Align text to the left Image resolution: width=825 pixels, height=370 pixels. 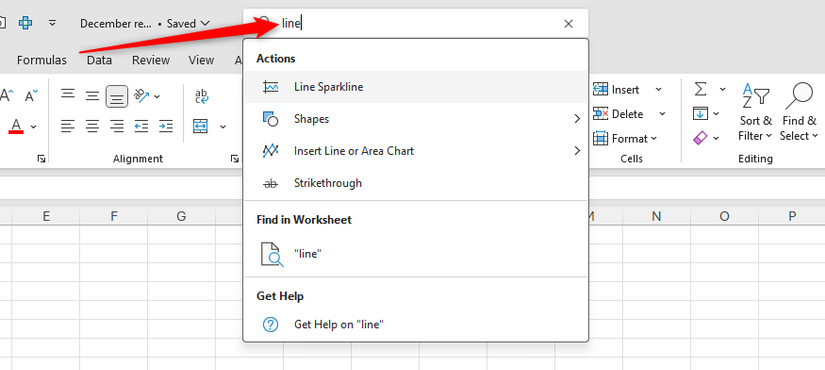[x=67, y=126]
